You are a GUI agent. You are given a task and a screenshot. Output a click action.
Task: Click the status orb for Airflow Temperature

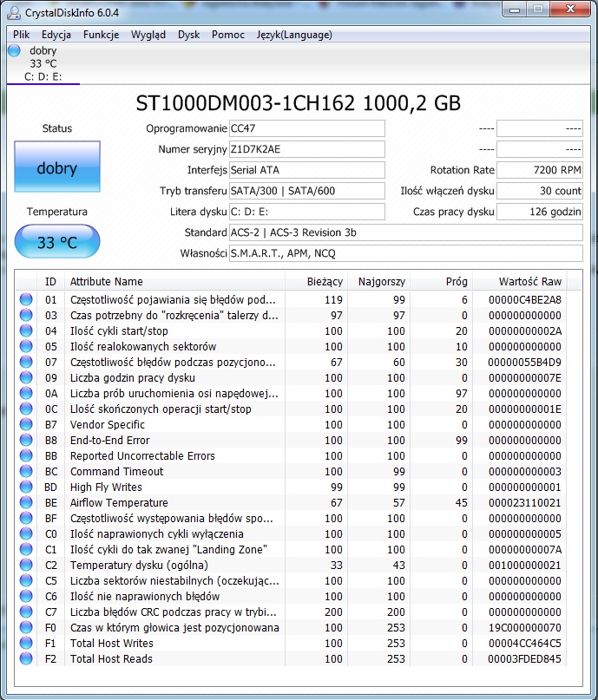26,502
